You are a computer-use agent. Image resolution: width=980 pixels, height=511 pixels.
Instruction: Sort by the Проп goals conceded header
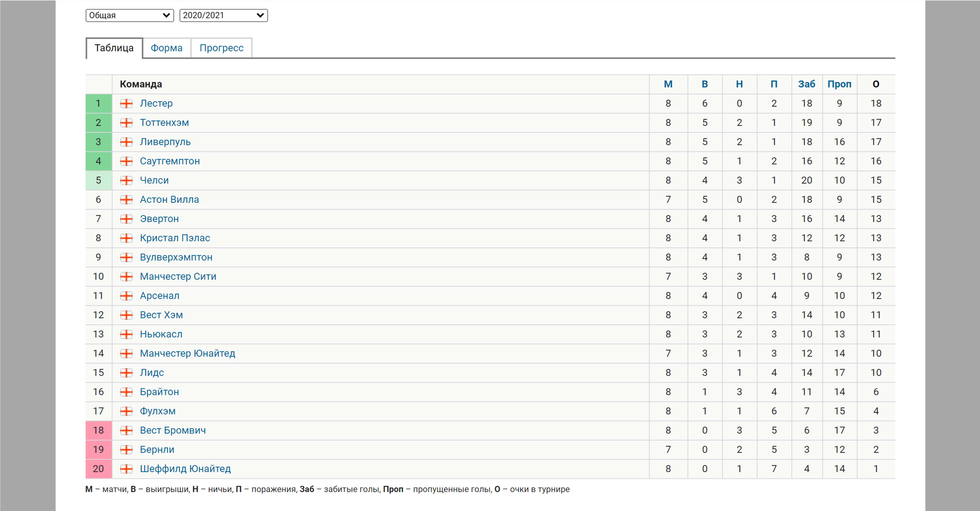839,84
